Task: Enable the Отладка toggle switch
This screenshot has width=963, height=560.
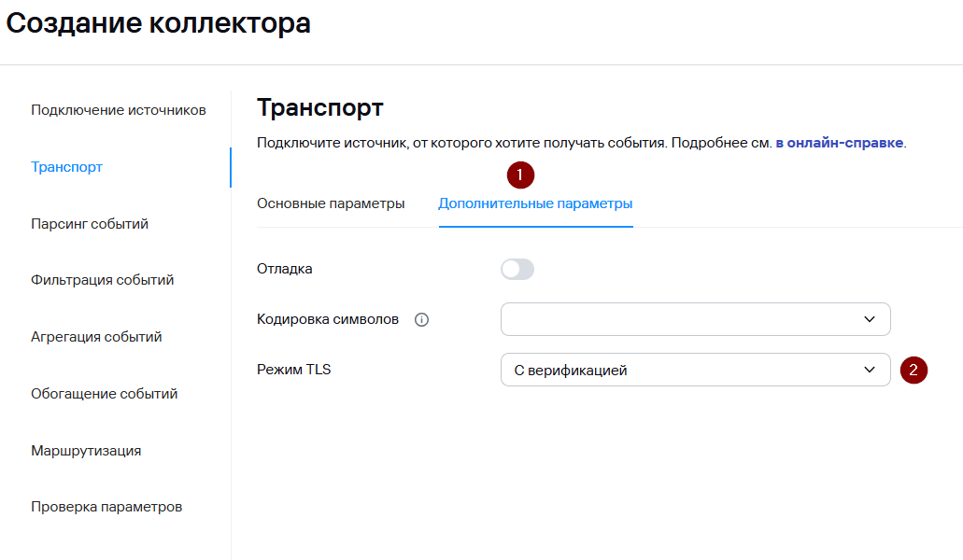Action: (517, 270)
